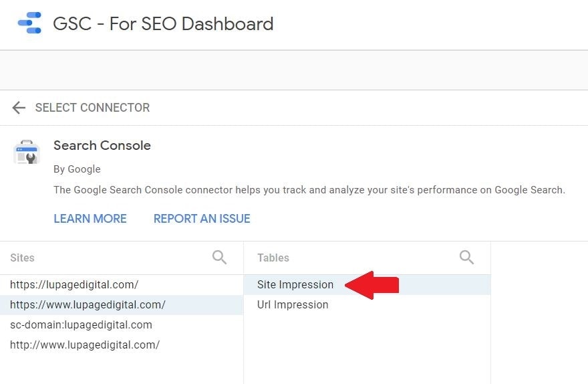Select the Site Impression table
The width and height of the screenshot is (588, 384).
coord(367,284)
